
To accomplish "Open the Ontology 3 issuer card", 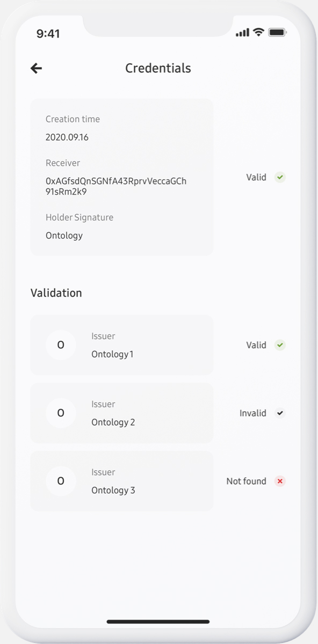I will tap(122, 481).
